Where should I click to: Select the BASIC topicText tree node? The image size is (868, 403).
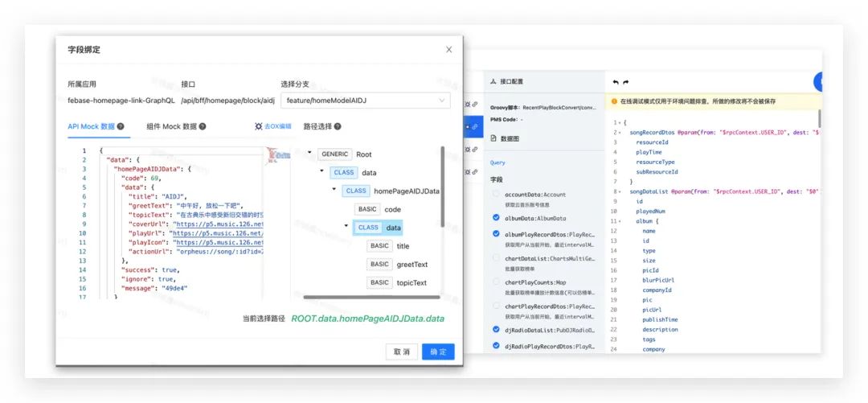pos(396,282)
